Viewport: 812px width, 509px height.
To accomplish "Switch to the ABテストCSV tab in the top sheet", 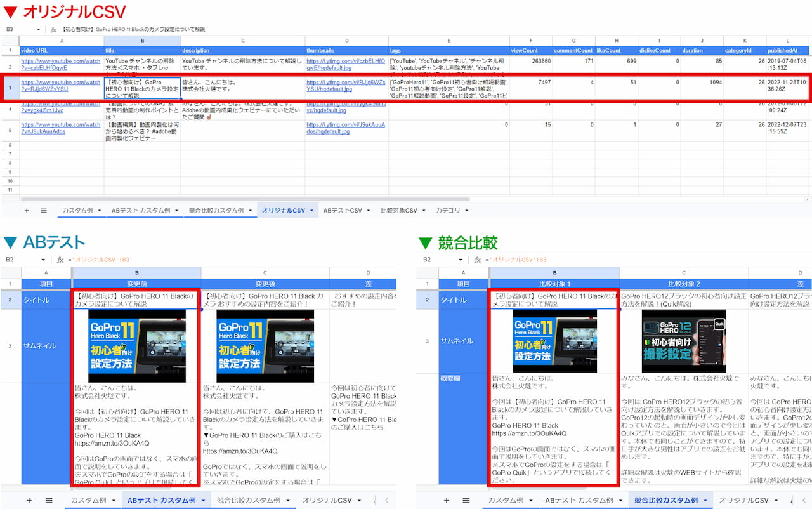I will (343, 211).
